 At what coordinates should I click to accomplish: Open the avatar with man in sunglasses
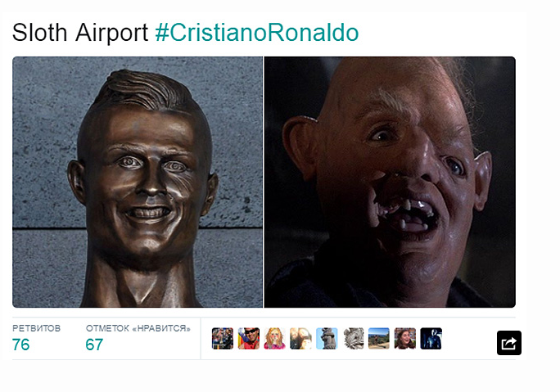(249, 338)
